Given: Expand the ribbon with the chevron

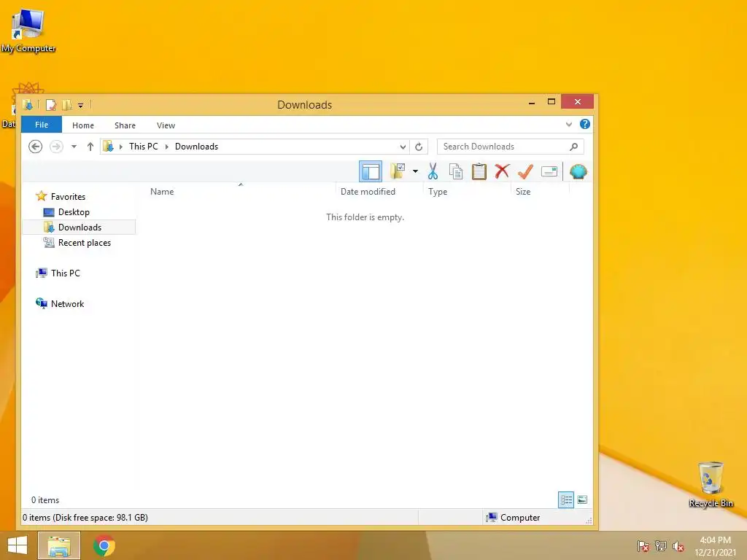Looking at the screenshot, I should click(x=569, y=124).
